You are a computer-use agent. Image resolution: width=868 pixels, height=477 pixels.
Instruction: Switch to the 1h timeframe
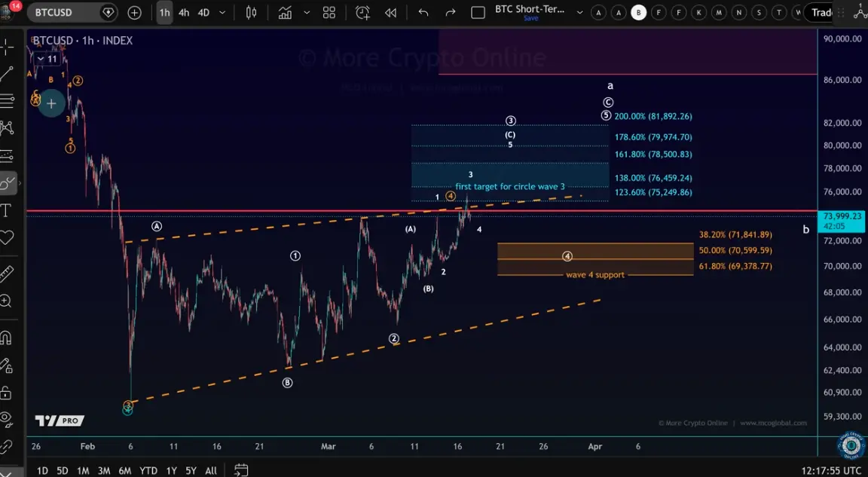164,13
